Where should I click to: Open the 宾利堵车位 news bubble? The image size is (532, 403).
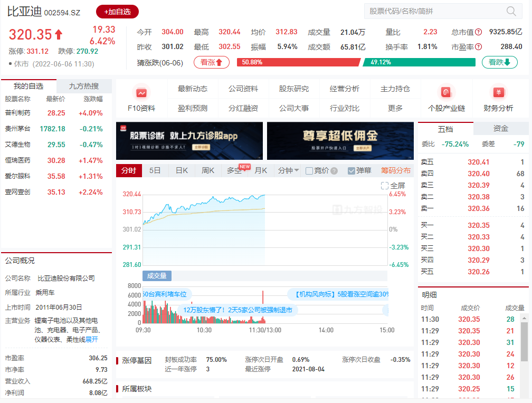pos(167,294)
